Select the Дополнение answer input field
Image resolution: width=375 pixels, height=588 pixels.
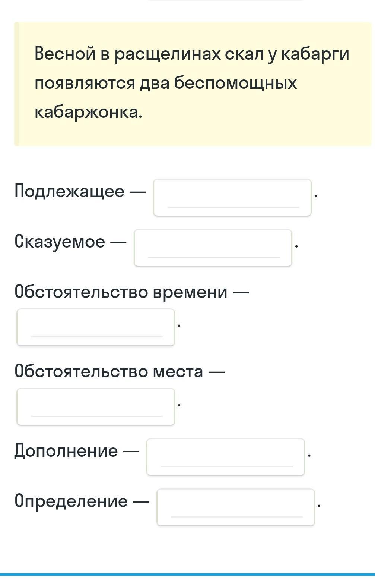(225, 457)
